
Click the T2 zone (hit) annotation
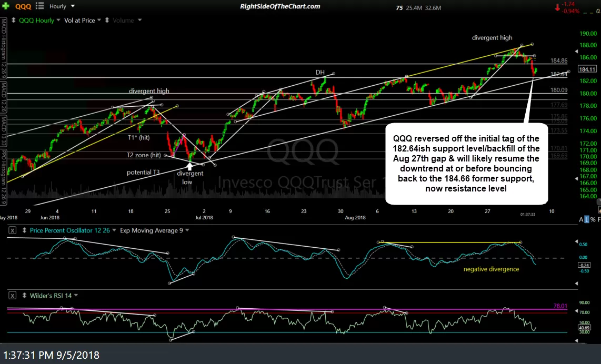click(x=144, y=155)
